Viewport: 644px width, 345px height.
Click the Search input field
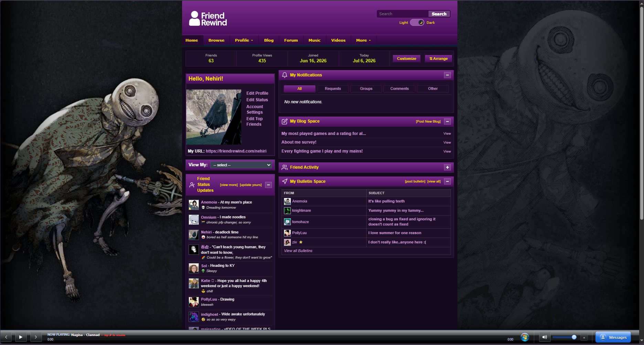403,14
